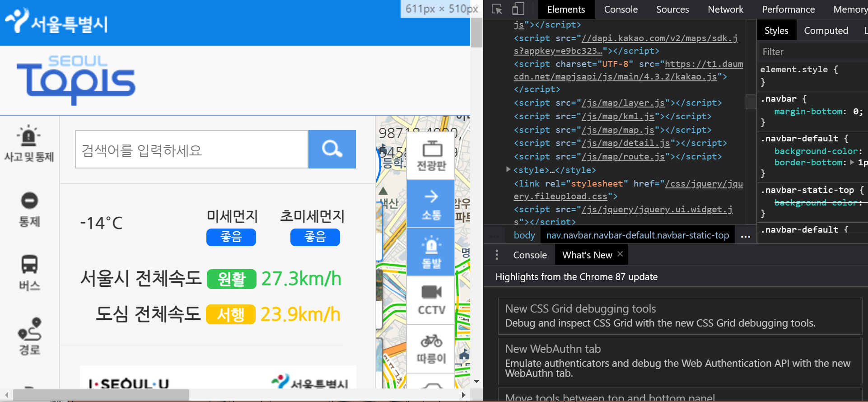Toggle the 따릉이 bike layer button

(x=431, y=349)
